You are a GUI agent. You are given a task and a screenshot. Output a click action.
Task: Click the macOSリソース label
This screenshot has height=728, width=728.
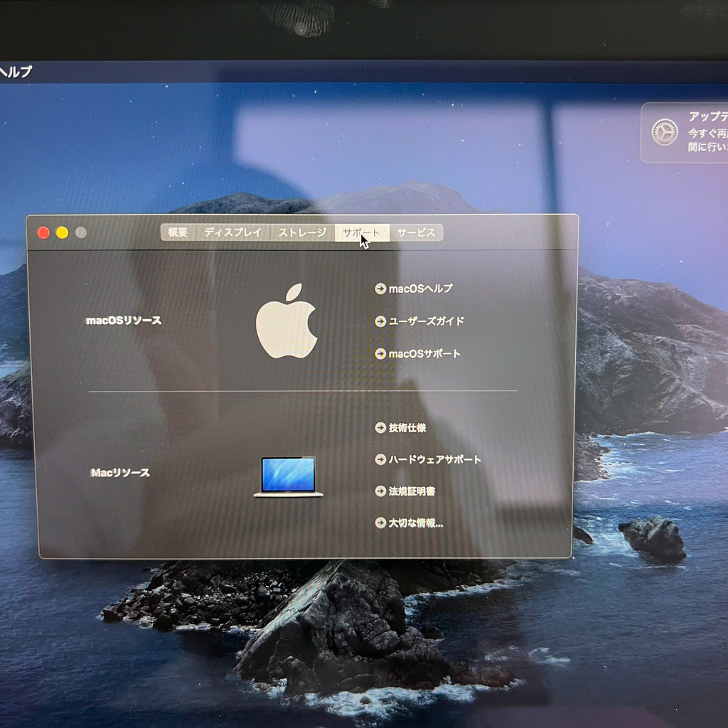point(124,321)
